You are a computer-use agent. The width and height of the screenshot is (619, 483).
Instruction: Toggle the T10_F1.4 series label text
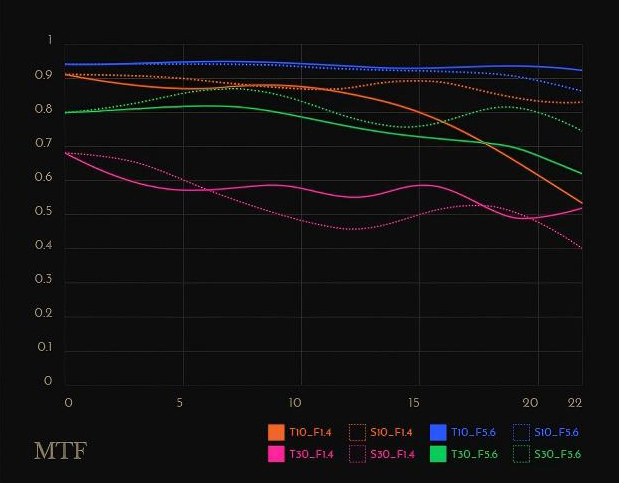[311, 432]
